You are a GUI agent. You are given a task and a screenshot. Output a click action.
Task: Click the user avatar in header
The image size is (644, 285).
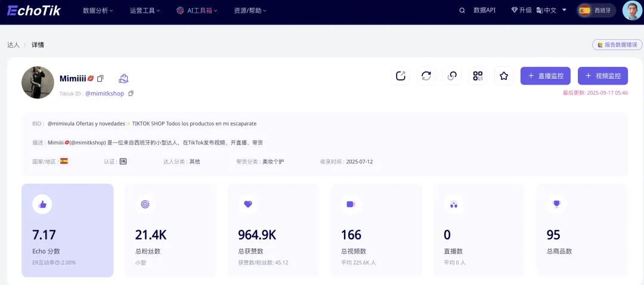(632, 11)
